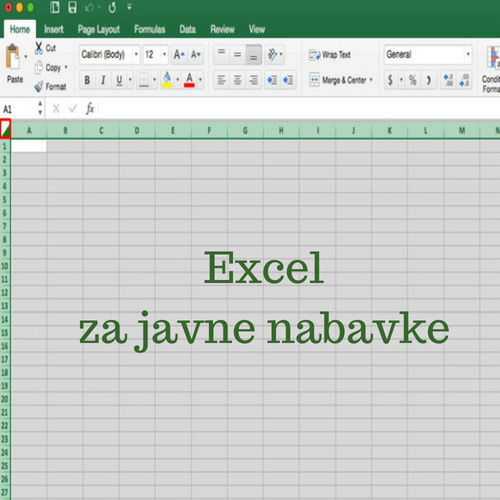Screen dimensions: 500x500
Task: Toggle Underline formatting
Action: [x=119, y=80]
